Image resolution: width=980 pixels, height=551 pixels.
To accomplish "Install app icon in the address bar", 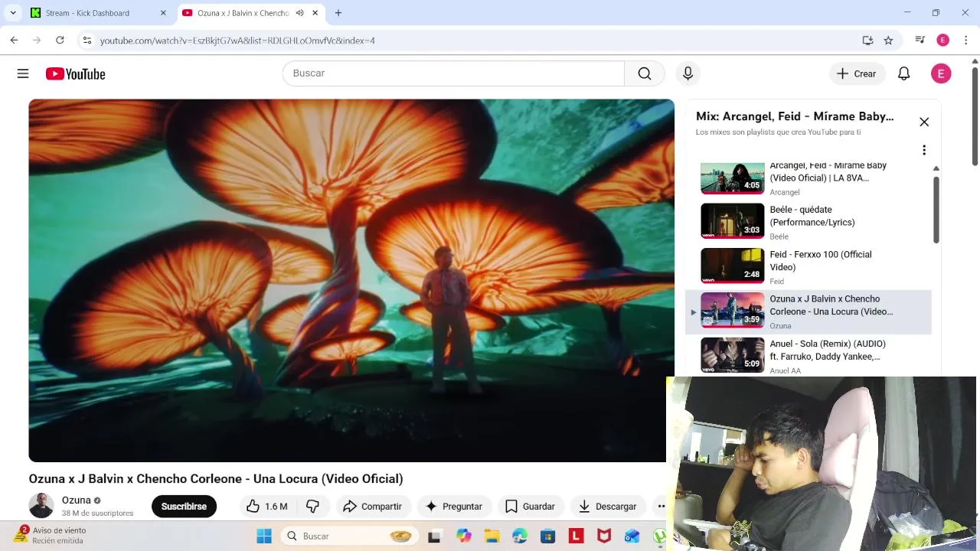I will [867, 41].
